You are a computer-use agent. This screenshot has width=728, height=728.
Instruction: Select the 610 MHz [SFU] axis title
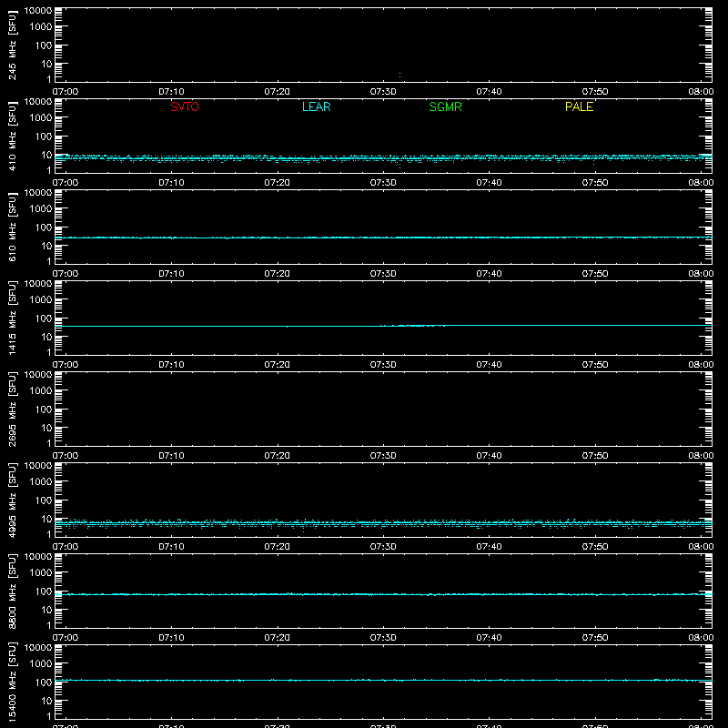[x=12, y=227]
